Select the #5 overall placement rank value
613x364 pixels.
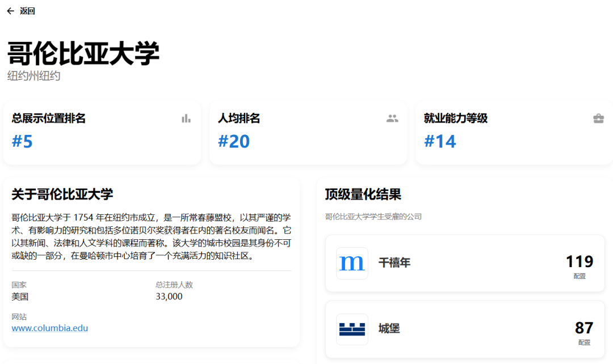(23, 141)
